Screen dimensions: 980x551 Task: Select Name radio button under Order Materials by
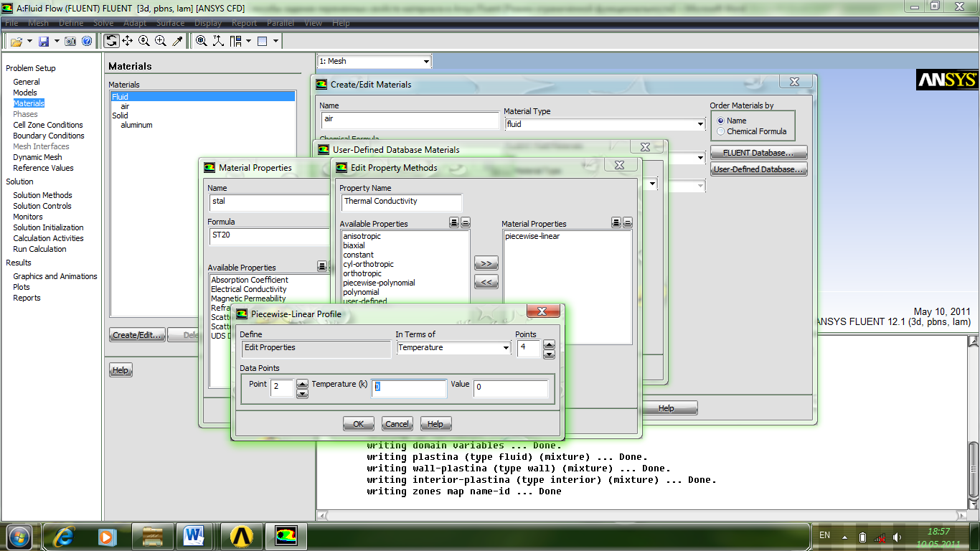pyautogui.click(x=720, y=121)
